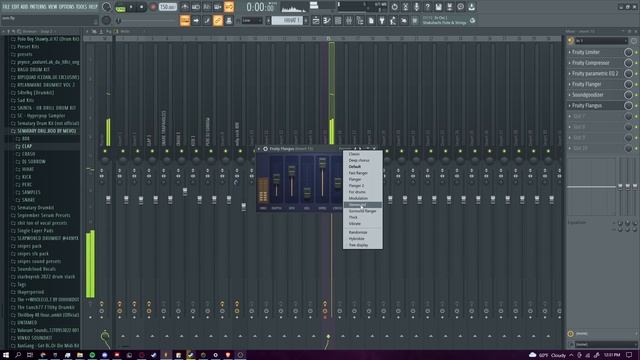Open the audio editor scissors icon

coord(405,7)
